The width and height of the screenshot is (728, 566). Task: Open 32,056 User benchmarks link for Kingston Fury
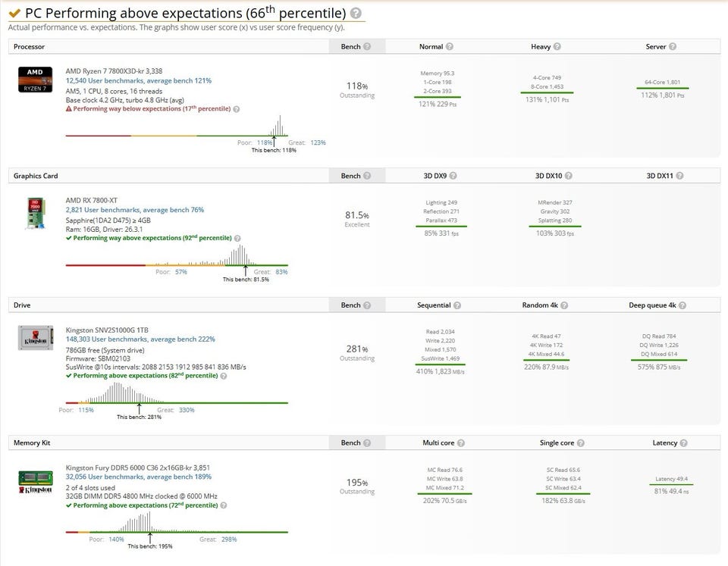point(138,477)
